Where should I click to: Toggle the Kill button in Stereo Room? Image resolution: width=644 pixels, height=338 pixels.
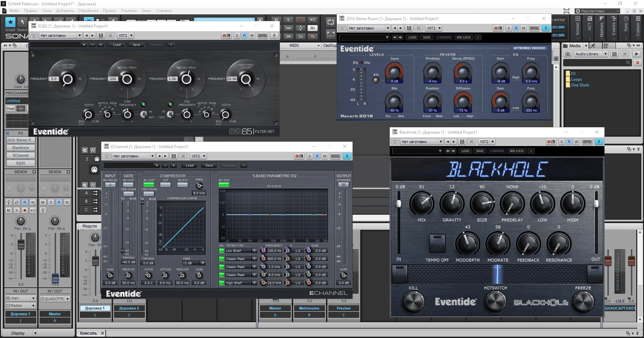click(376, 80)
